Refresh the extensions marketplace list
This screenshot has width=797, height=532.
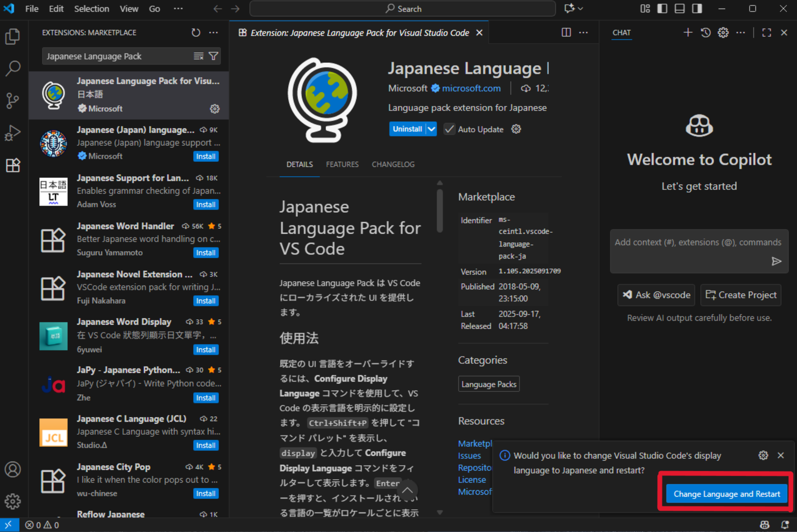[x=196, y=33]
